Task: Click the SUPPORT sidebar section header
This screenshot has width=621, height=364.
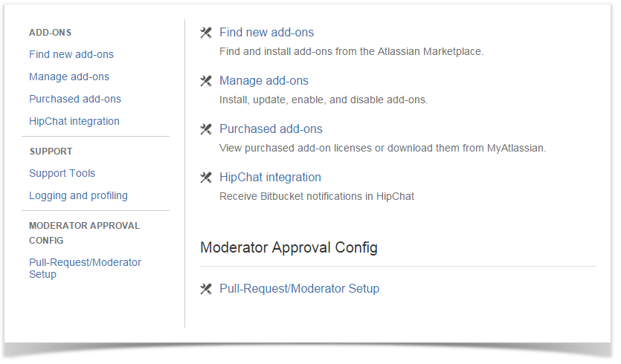Action: 51,152
